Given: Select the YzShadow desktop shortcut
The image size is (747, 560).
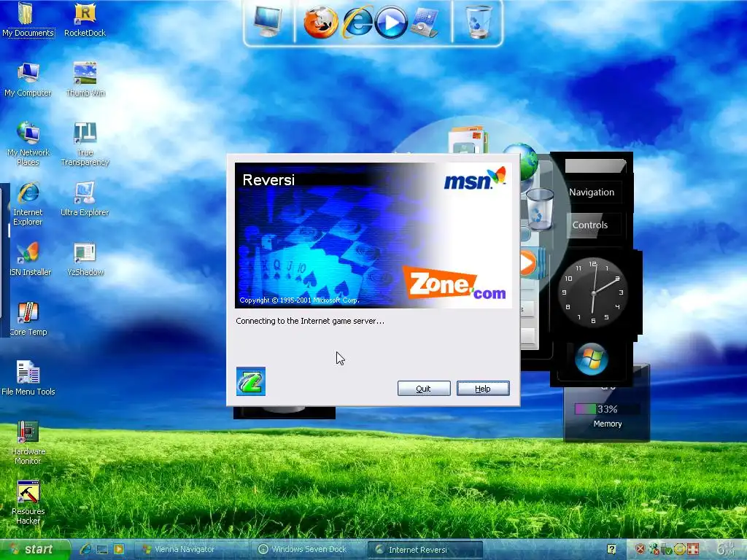Looking at the screenshot, I should coord(85,259).
